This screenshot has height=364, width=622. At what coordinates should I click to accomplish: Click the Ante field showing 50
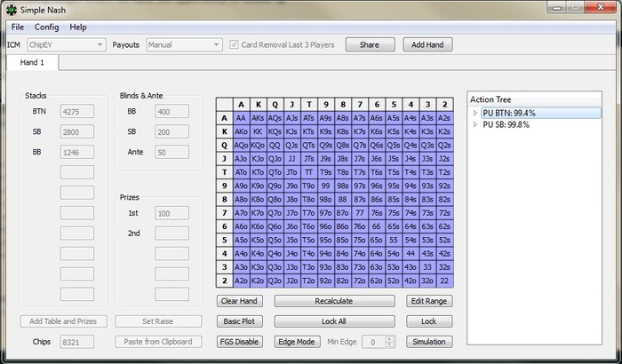(171, 152)
